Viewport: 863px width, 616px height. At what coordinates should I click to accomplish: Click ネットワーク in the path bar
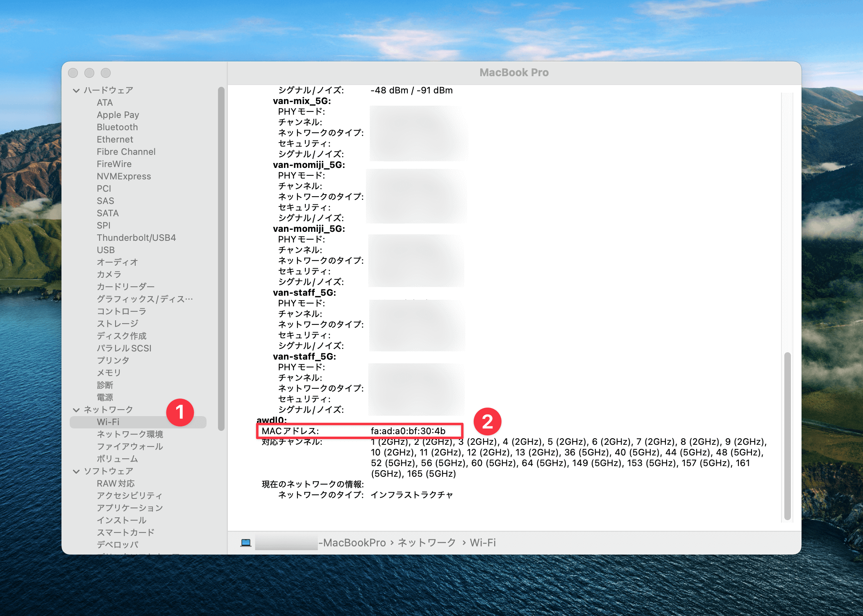(x=427, y=543)
